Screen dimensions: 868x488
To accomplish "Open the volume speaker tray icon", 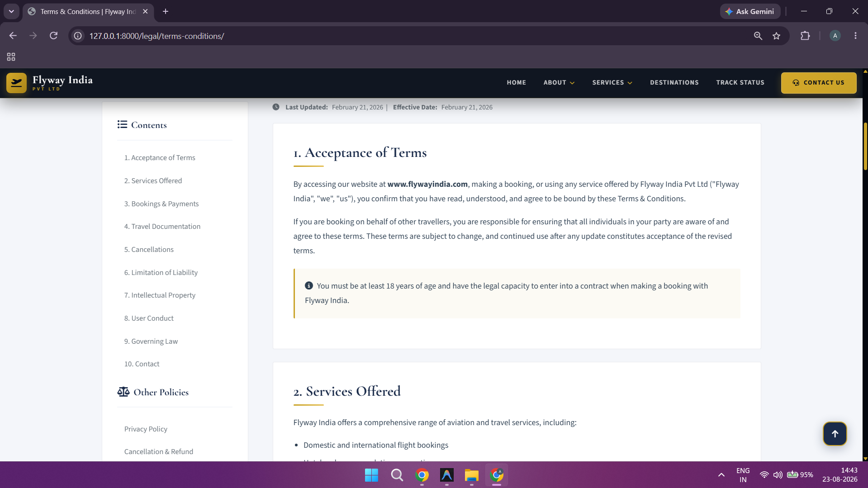I will point(778,475).
